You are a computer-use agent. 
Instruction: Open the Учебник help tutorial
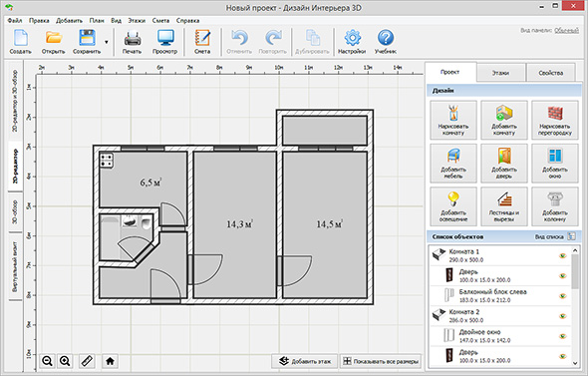click(x=385, y=38)
